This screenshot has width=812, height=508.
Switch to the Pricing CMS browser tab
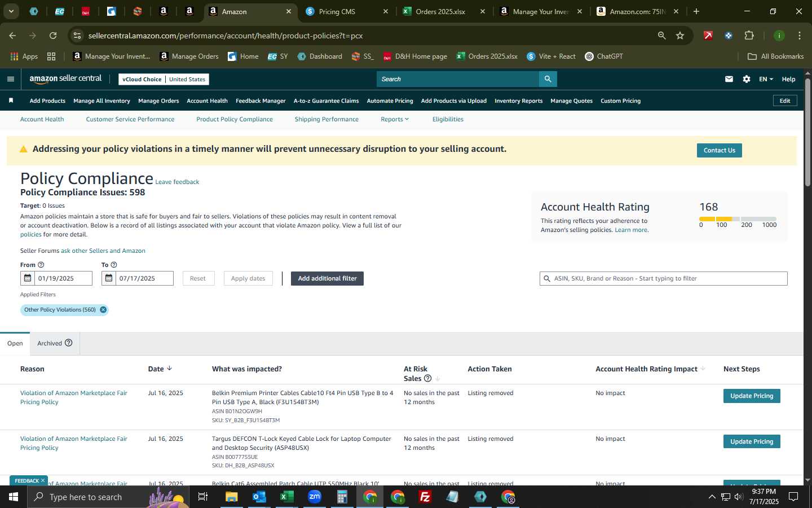(x=347, y=11)
